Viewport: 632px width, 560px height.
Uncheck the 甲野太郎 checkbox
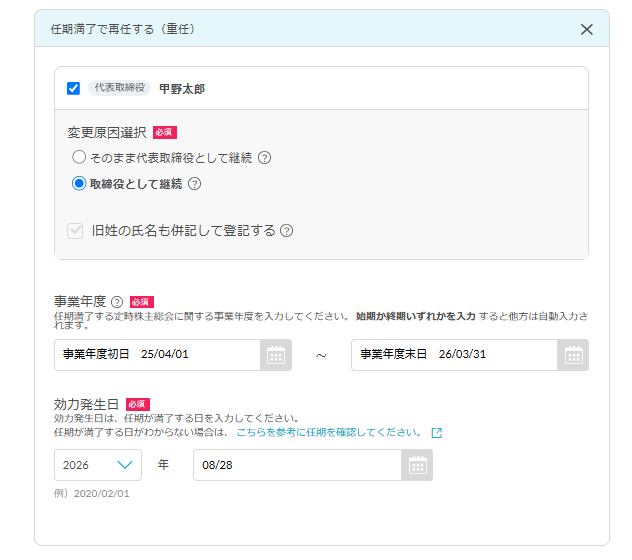tap(73, 88)
